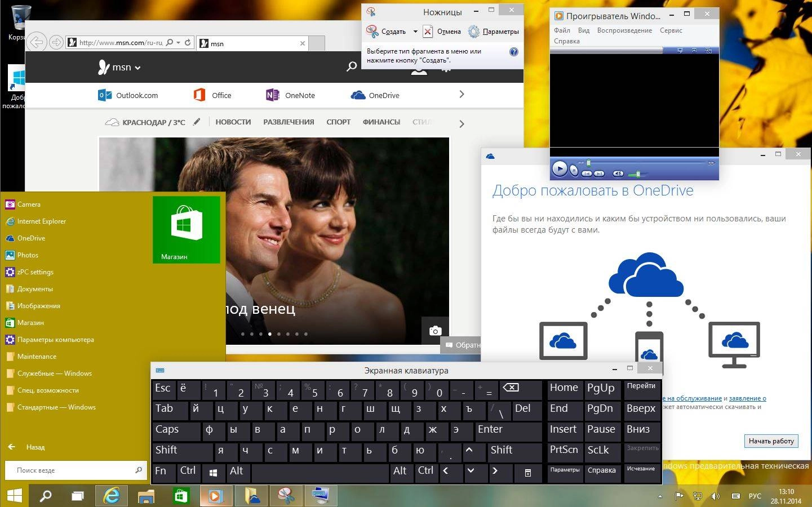
Task: Click the Windows Start button on the taskbar
Action: click(x=14, y=496)
